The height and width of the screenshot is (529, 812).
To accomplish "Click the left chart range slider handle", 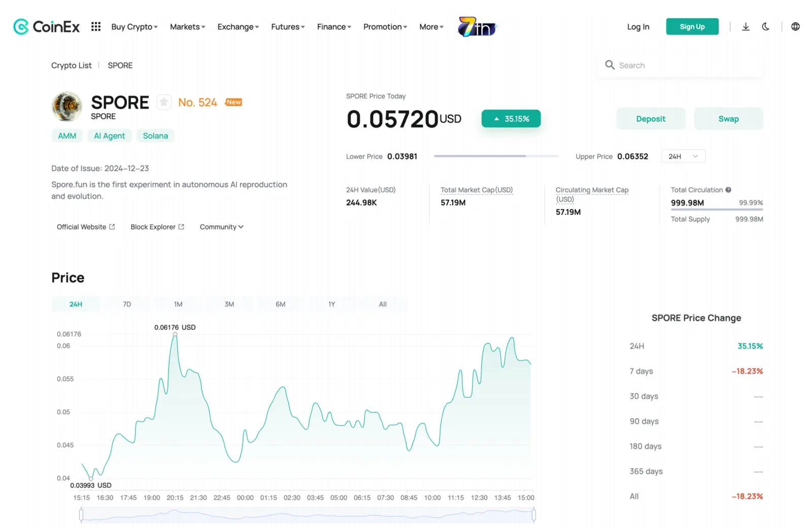I will (81, 515).
